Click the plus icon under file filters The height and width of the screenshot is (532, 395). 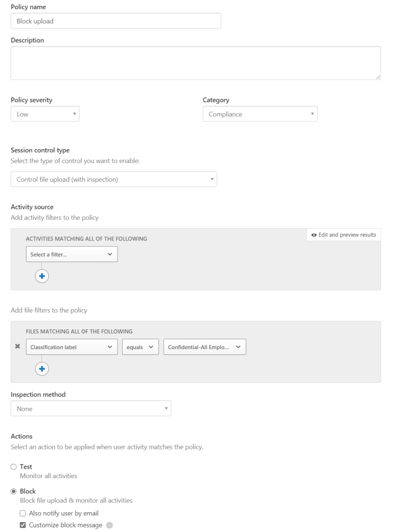42,369
